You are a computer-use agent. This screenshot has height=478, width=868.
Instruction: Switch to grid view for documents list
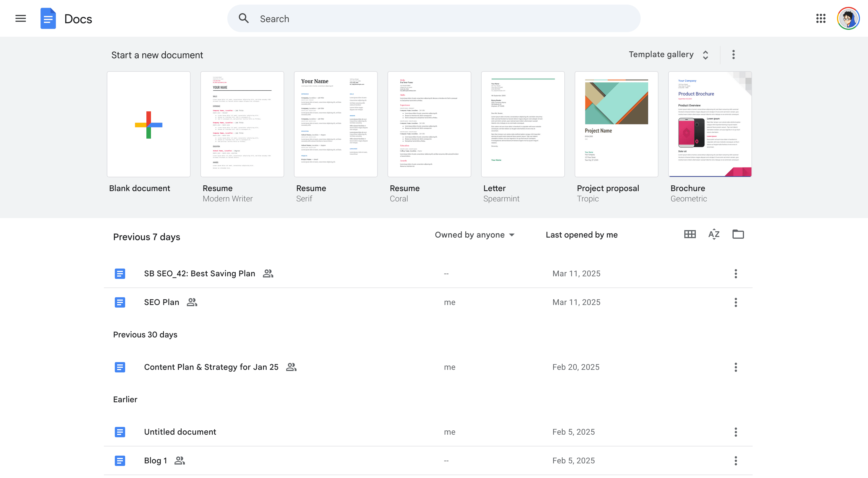(689, 234)
